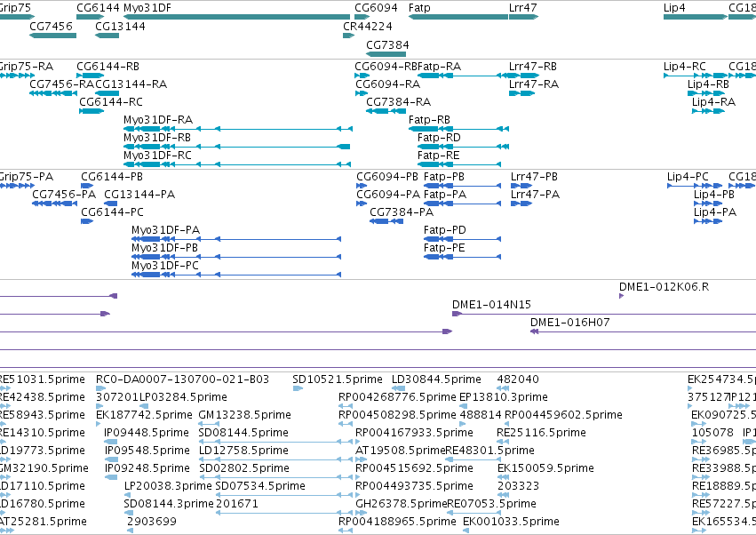This screenshot has width=756, height=535.
Task: Click the CG13144-PA protein label
Action: [x=139, y=195]
